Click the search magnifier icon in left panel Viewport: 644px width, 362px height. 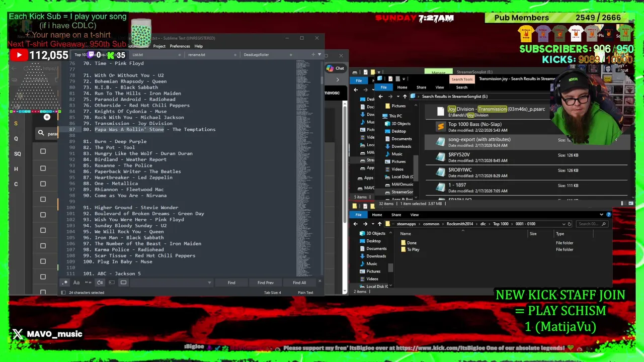(x=41, y=133)
